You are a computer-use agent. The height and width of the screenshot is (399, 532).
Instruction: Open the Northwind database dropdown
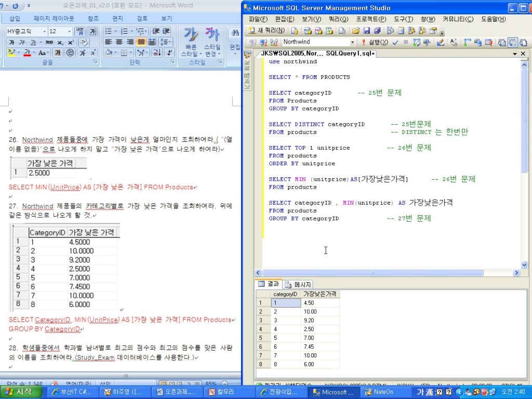pyautogui.click(x=353, y=42)
